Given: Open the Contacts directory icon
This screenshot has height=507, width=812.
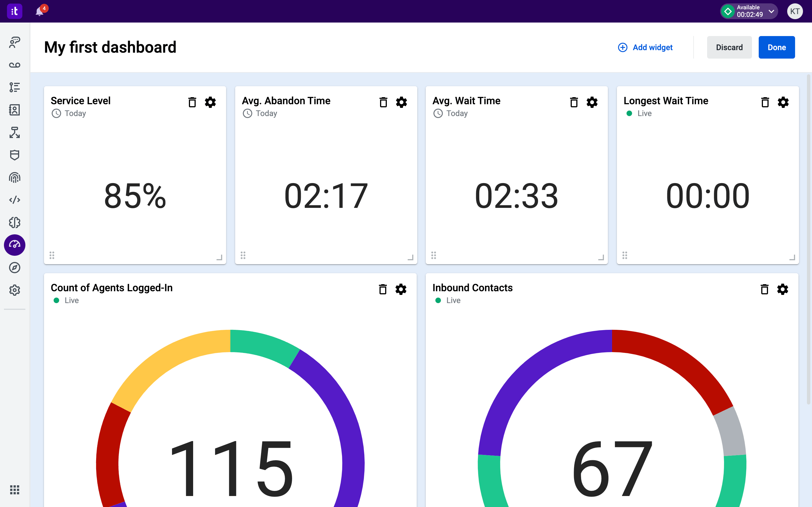Looking at the screenshot, I should (x=14, y=110).
